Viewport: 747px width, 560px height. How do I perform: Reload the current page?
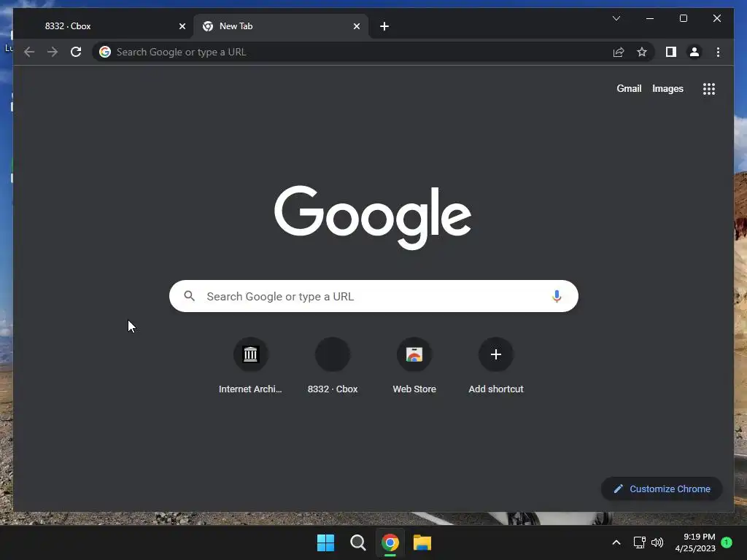tap(76, 52)
